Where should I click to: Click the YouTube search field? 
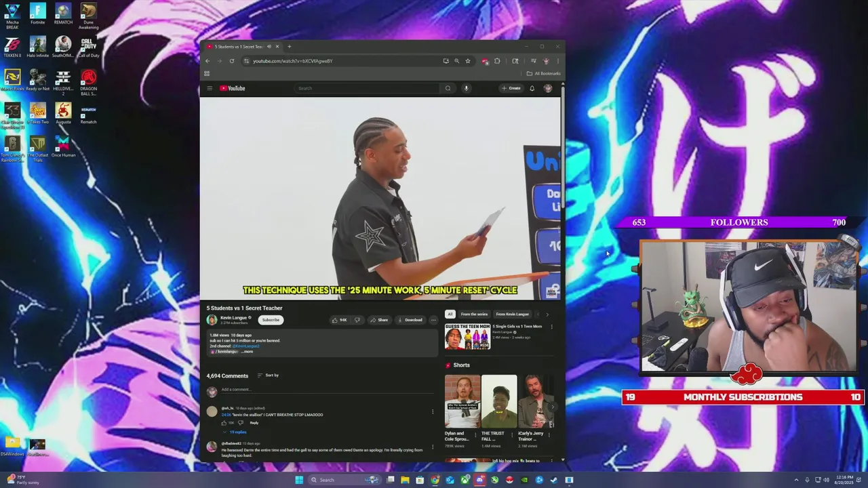(367, 88)
